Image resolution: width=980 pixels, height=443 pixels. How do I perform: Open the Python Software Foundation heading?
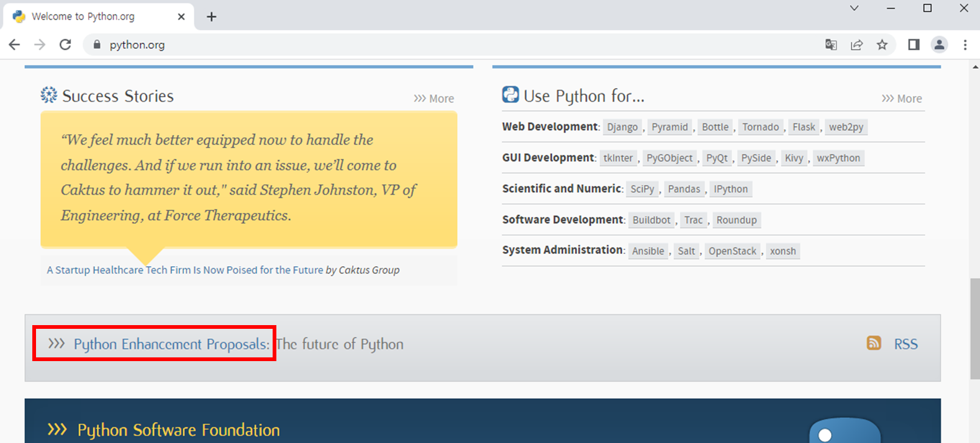point(179,430)
